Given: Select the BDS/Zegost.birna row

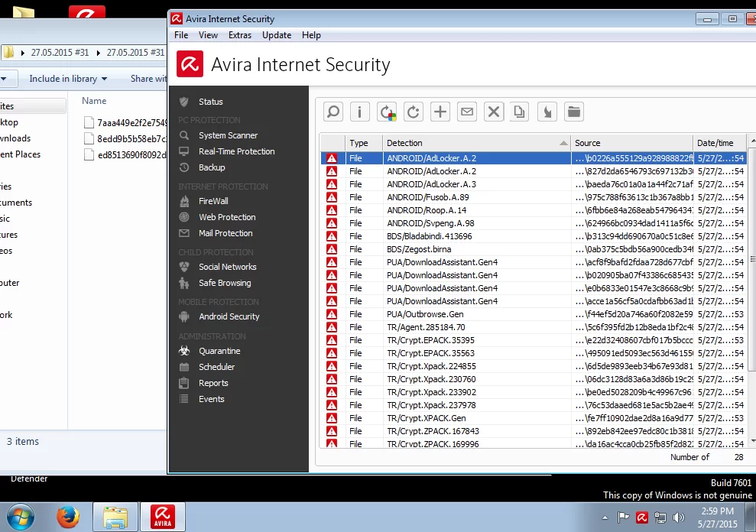Looking at the screenshot, I should (534, 249).
